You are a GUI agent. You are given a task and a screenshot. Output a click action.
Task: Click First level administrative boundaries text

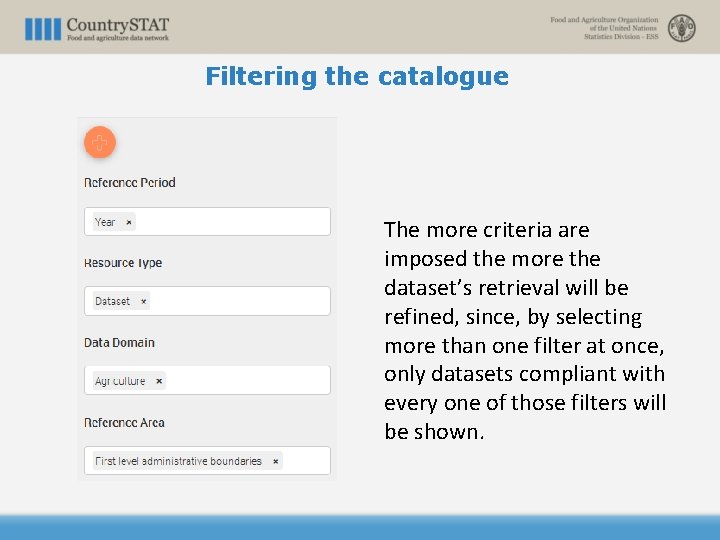pyautogui.click(x=178, y=461)
